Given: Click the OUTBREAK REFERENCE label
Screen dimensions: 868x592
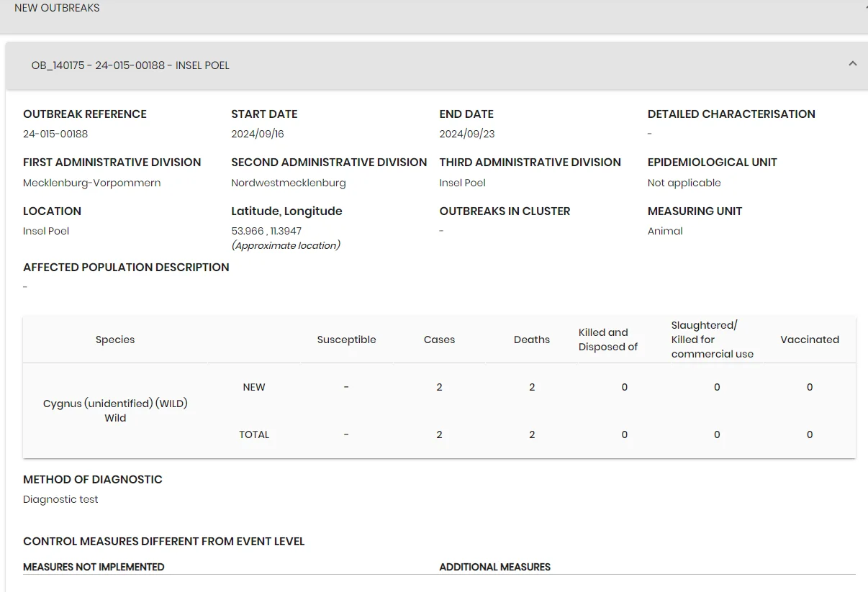Looking at the screenshot, I should click(x=85, y=114).
